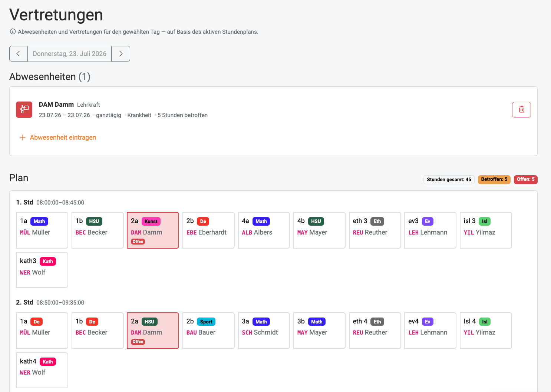The width and height of the screenshot is (551, 392).
Task: Click the info icon under Vertretungen heading
Action: tap(13, 31)
